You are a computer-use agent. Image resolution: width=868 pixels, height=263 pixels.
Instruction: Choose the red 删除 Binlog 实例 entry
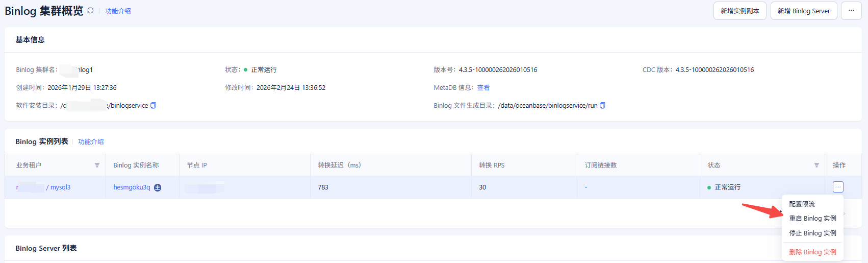812,252
